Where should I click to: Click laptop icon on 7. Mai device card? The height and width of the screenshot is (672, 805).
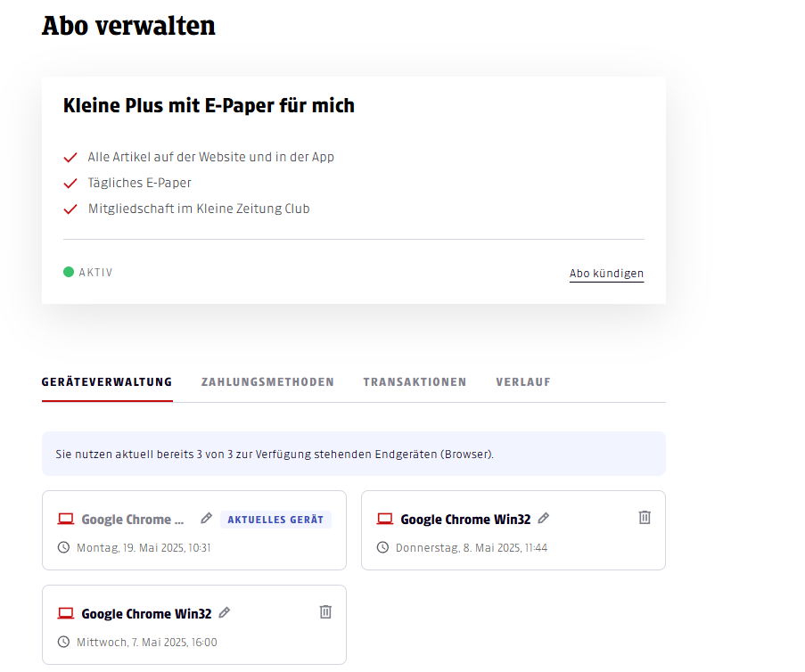coord(66,613)
